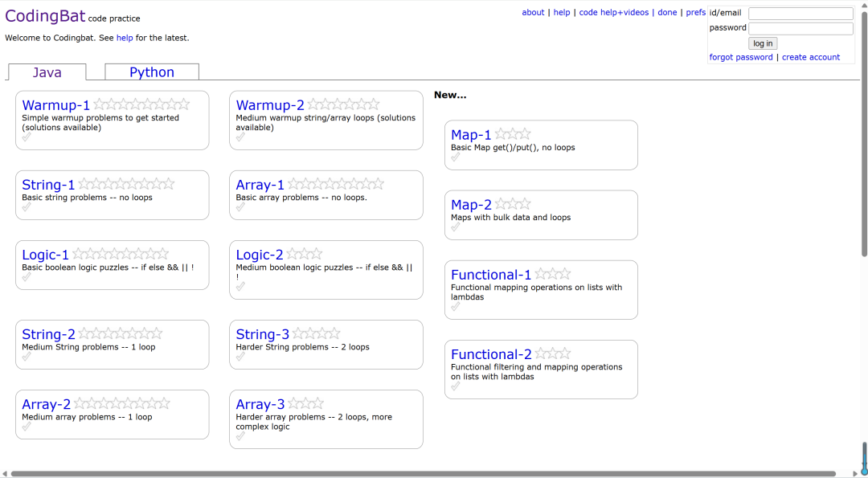Open the Warmup-2 problem set
The height and width of the screenshot is (478, 868).
270,105
